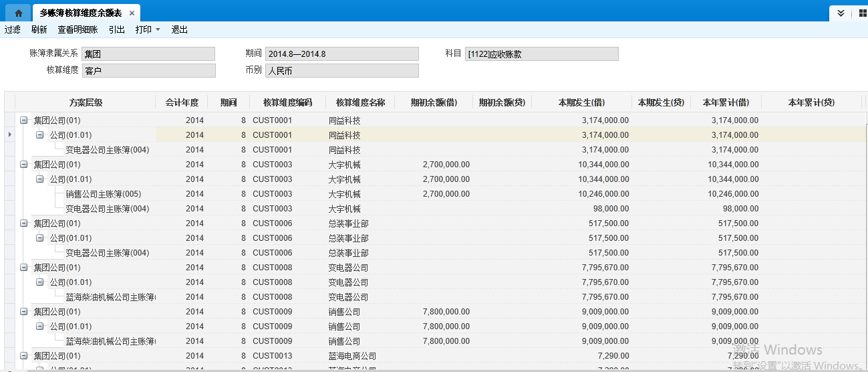Collapse the 公司(01.01) node for customer CUST0009
Viewport: 868px width, 372px height.
click(39, 327)
